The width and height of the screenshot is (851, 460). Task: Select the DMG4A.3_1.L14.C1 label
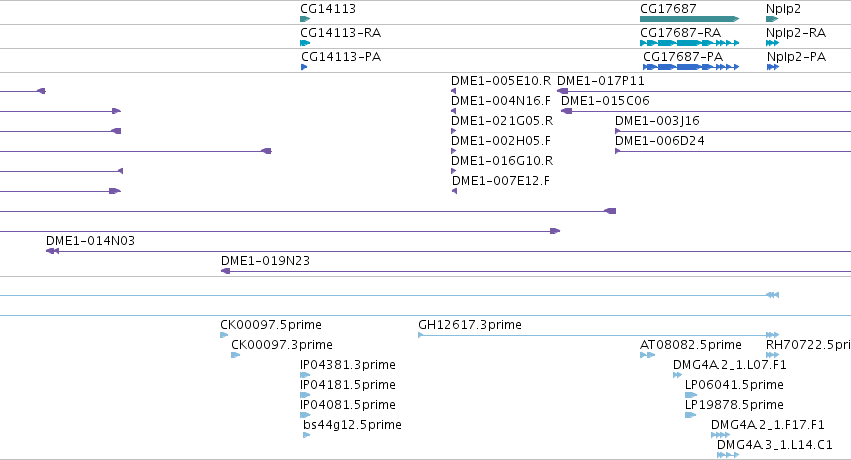pos(774,444)
